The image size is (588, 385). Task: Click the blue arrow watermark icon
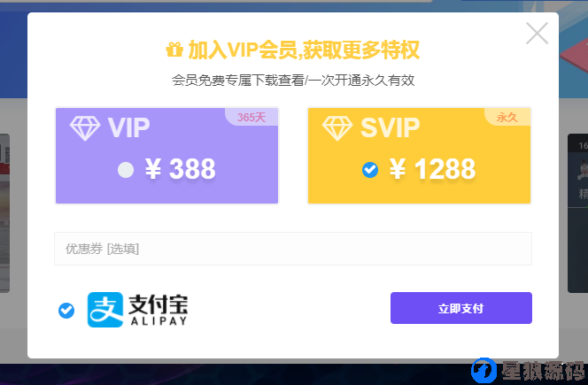click(x=484, y=370)
